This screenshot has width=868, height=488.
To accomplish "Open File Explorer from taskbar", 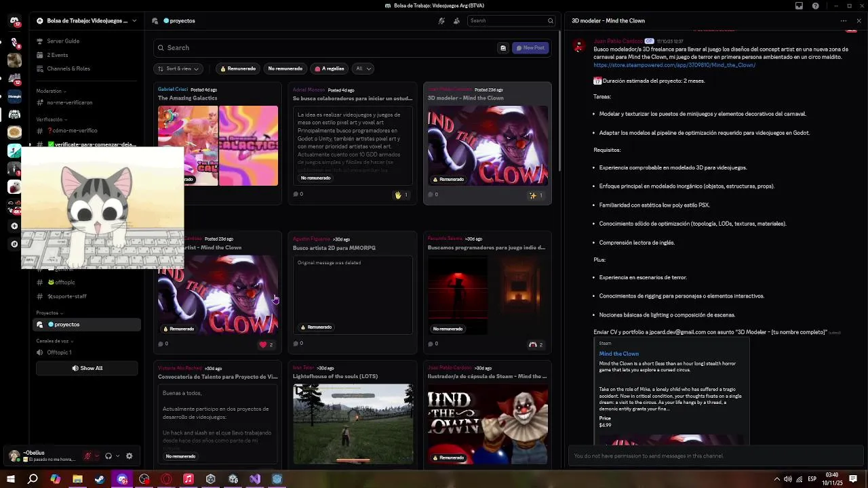I will [77, 479].
